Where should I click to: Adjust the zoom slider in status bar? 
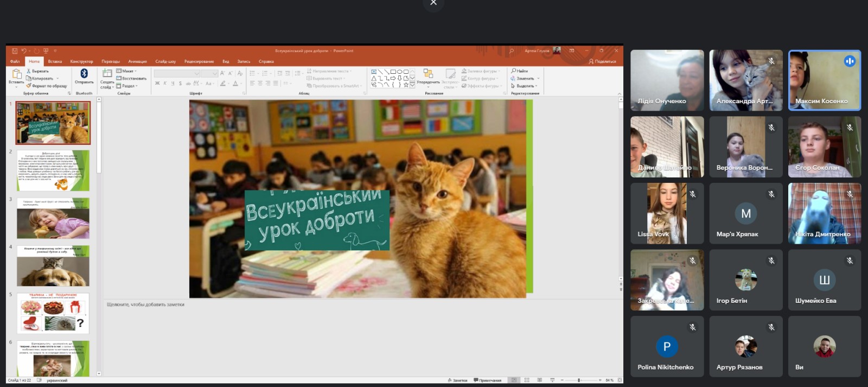[579, 380]
